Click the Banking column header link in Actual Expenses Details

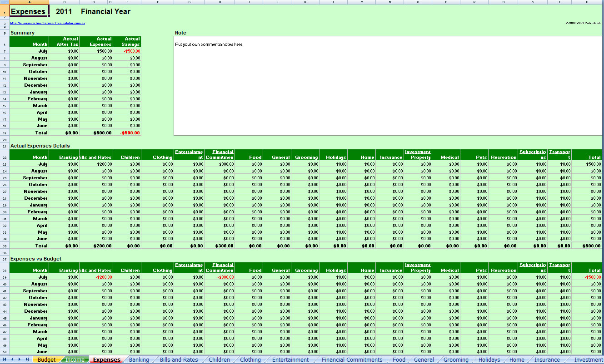[x=68, y=157]
